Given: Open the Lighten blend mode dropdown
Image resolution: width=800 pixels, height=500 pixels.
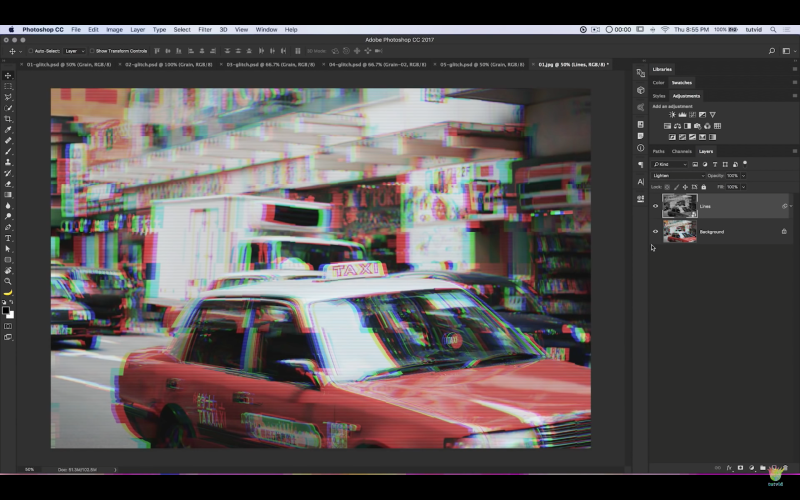Looking at the screenshot, I should tap(678, 176).
